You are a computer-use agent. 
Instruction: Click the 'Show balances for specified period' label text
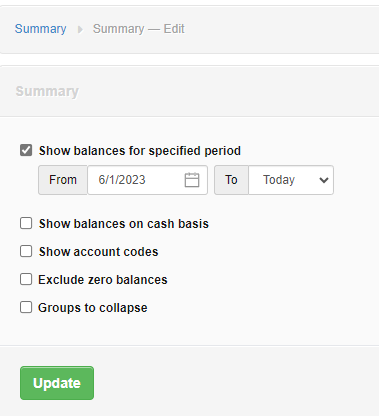coord(140,151)
